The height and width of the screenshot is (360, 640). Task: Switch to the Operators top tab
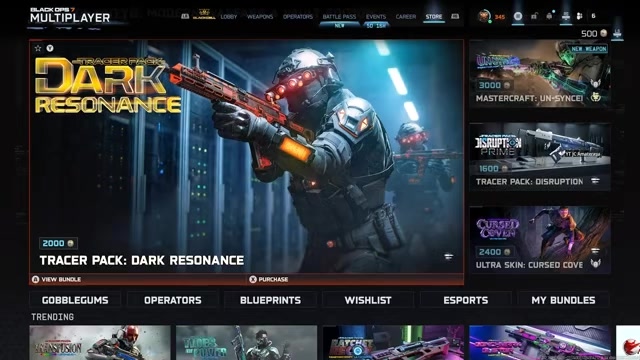pyautogui.click(x=298, y=17)
